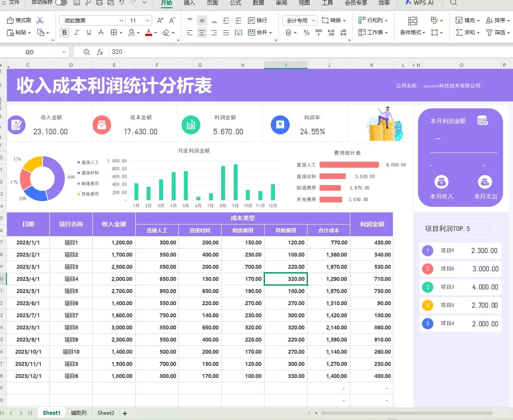
Task: Click the Sort (排序) button
Action: tap(498, 20)
